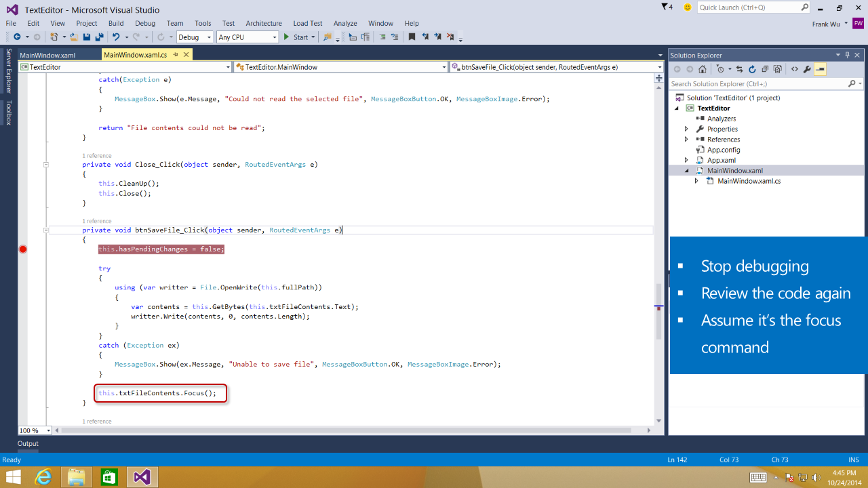Image resolution: width=868 pixels, height=488 pixels.
Task: Click Show All Files icon
Action: tap(777, 69)
